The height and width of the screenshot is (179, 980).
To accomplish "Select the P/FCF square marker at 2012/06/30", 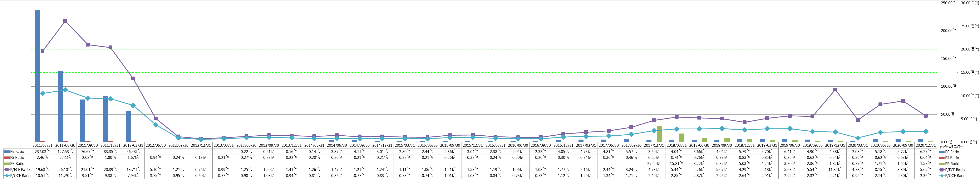I will point(156,118).
